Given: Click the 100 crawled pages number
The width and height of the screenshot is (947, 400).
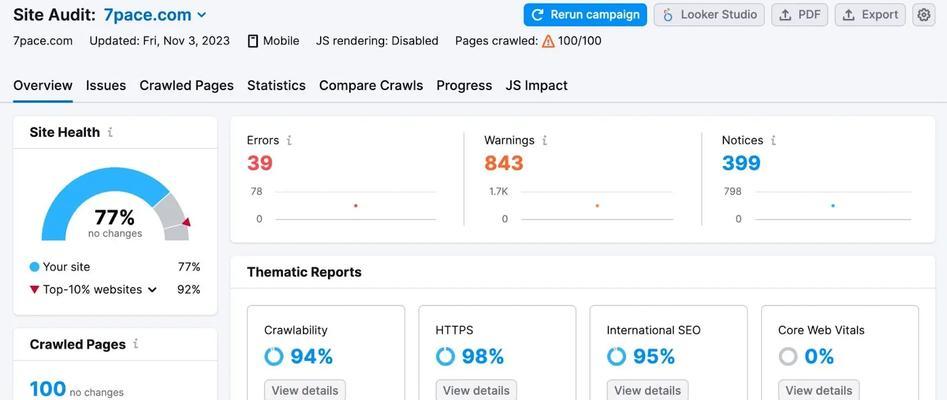Looking at the screenshot, I should pyautogui.click(x=48, y=389).
